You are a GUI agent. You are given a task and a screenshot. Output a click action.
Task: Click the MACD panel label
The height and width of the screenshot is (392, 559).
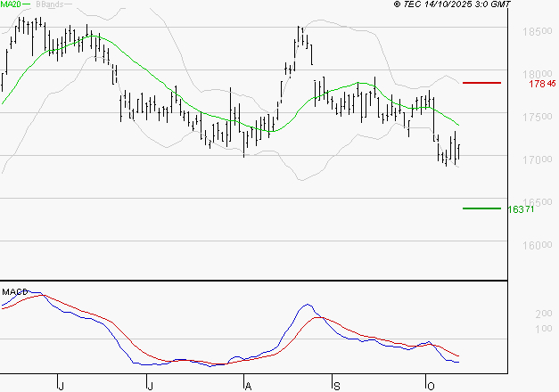pyautogui.click(x=13, y=291)
